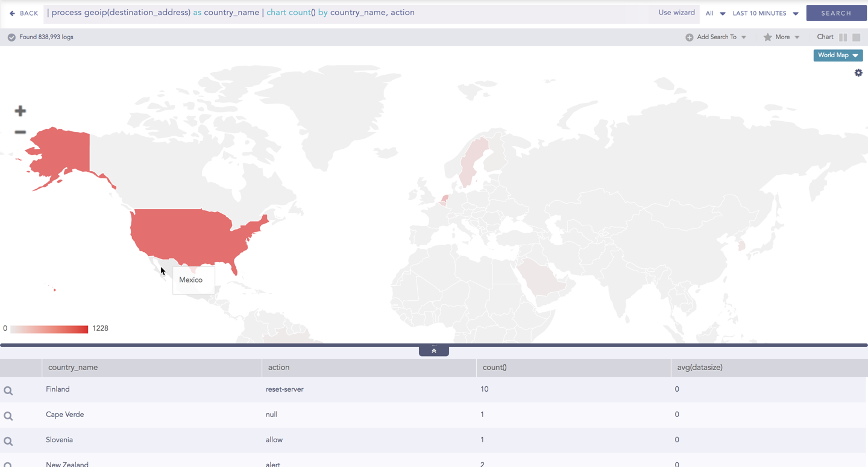Zoom in on the world map
Image resolution: width=868 pixels, height=467 pixels.
pyautogui.click(x=20, y=111)
